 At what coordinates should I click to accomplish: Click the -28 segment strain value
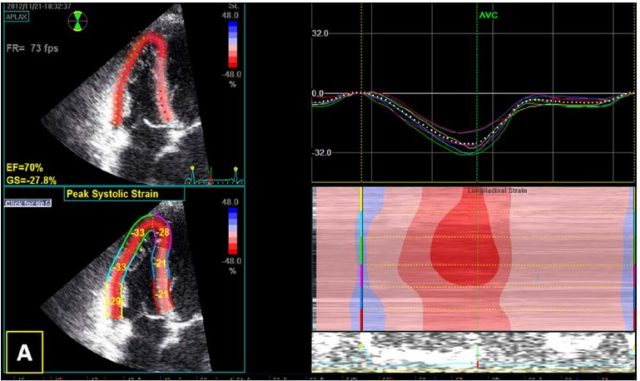pos(163,233)
